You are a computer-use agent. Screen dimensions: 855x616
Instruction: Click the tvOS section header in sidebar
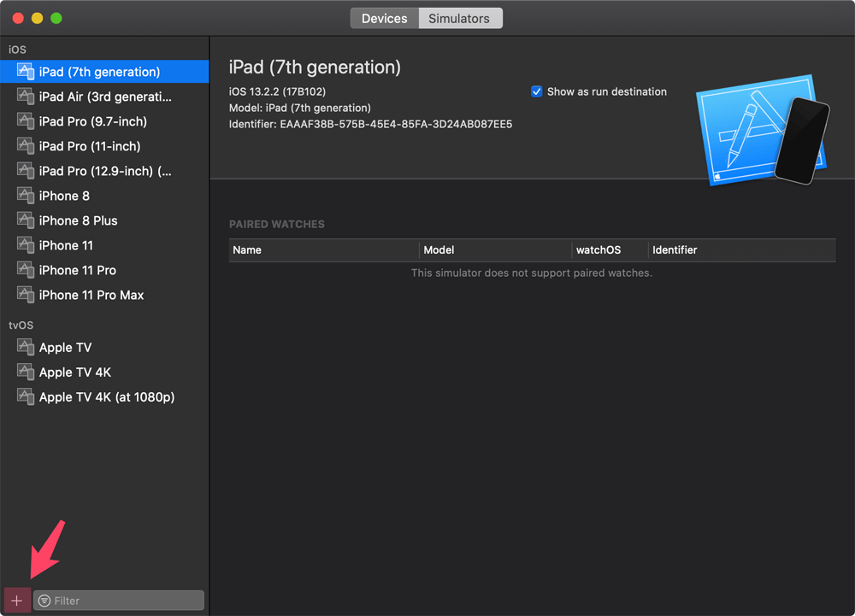click(x=21, y=326)
